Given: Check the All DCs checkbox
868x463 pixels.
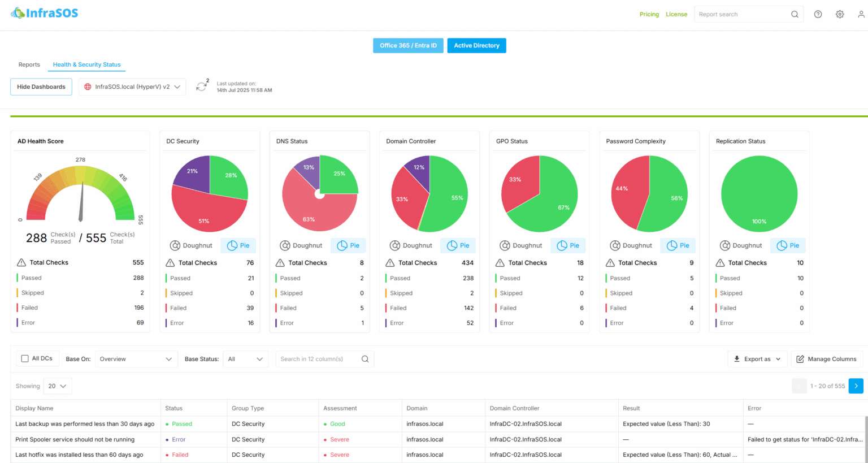Looking at the screenshot, I should [x=24, y=358].
